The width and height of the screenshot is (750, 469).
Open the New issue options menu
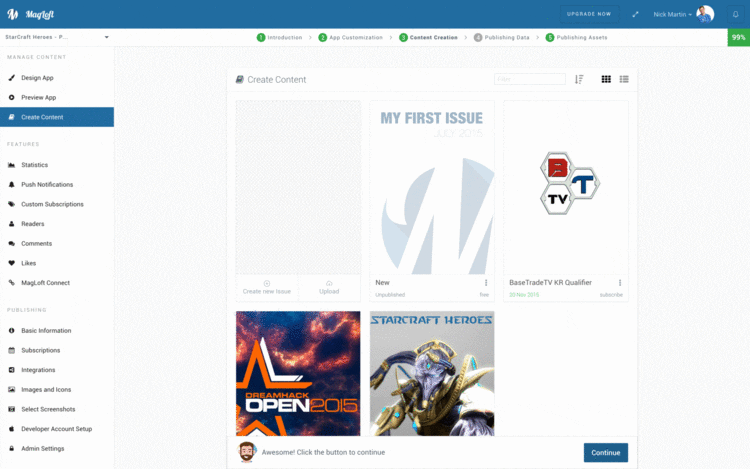click(x=486, y=283)
